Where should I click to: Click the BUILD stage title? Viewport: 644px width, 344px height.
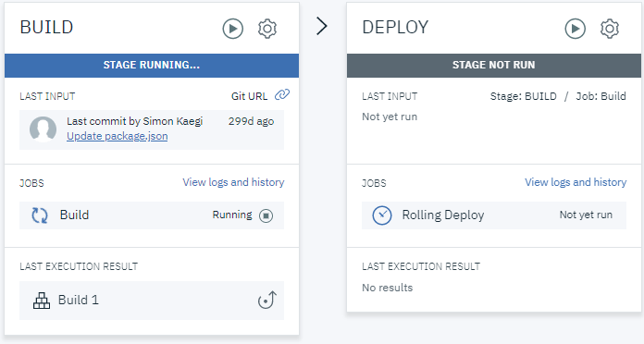coord(46,27)
